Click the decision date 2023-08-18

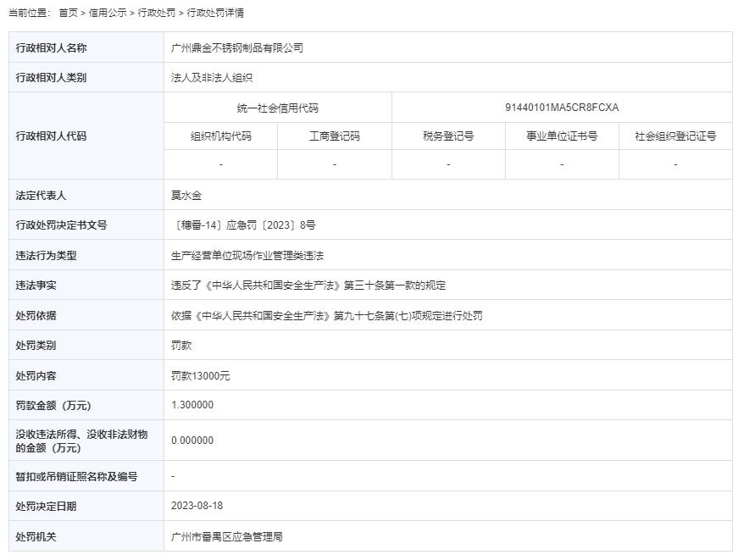(197, 506)
